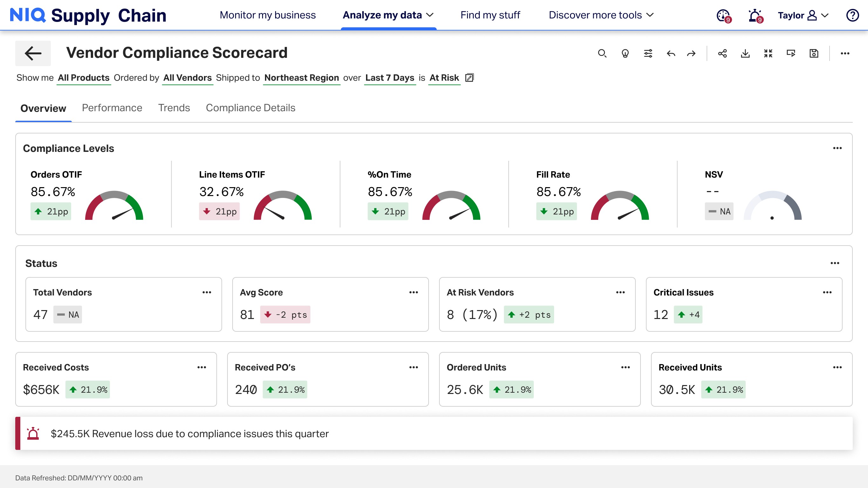Expand the Discover more tools dropdown

click(601, 15)
